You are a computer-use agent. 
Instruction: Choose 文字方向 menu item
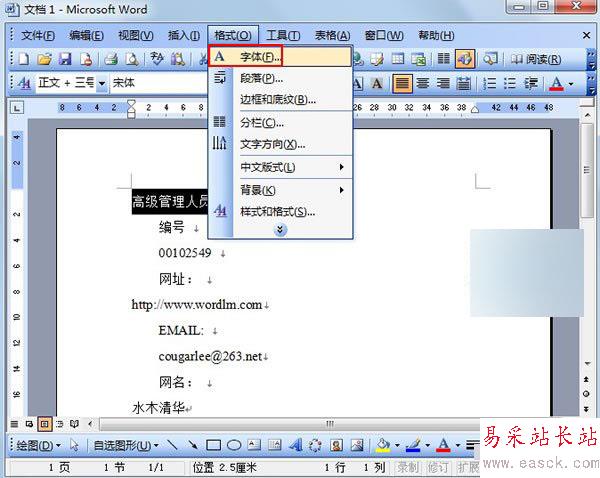280,144
